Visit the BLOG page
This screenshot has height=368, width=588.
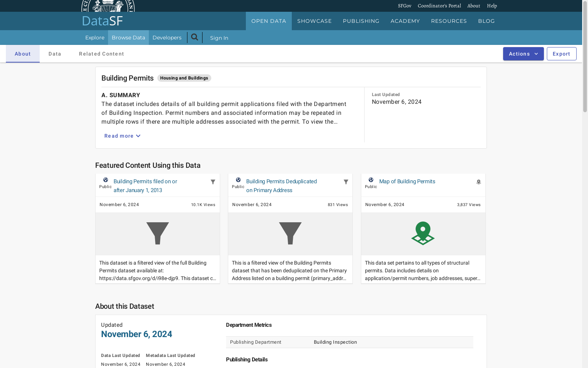(x=487, y=21)
